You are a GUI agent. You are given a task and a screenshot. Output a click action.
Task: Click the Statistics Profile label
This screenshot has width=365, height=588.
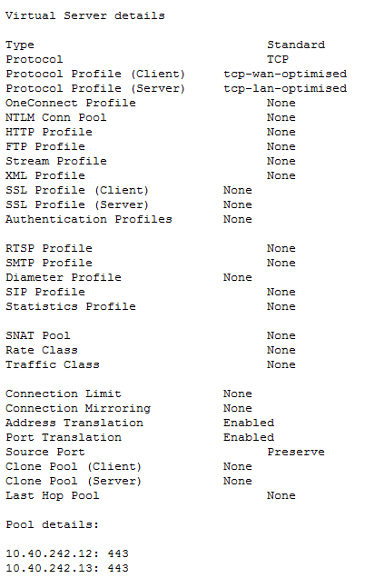click(x=71, y=306)
